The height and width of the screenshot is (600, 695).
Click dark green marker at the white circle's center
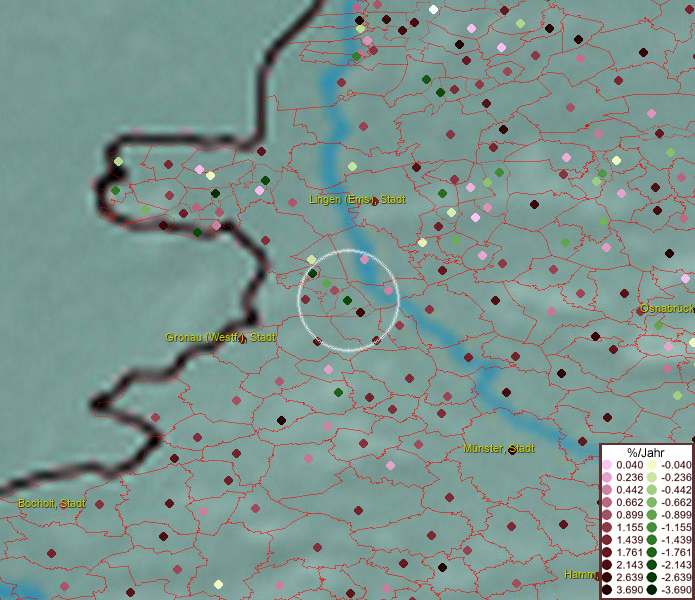click(347, 300)
